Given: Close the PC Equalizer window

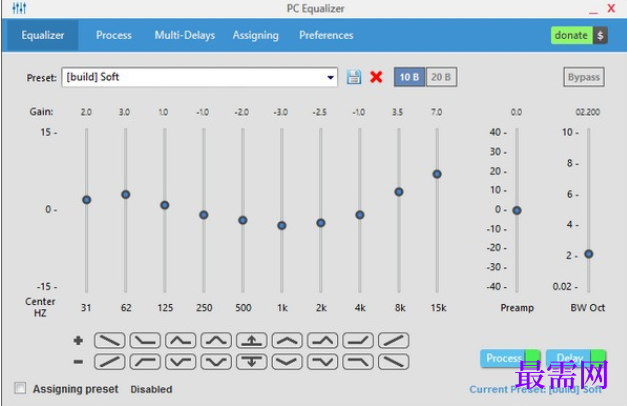Looking at the screenshot, I should (x=611, y=8).
